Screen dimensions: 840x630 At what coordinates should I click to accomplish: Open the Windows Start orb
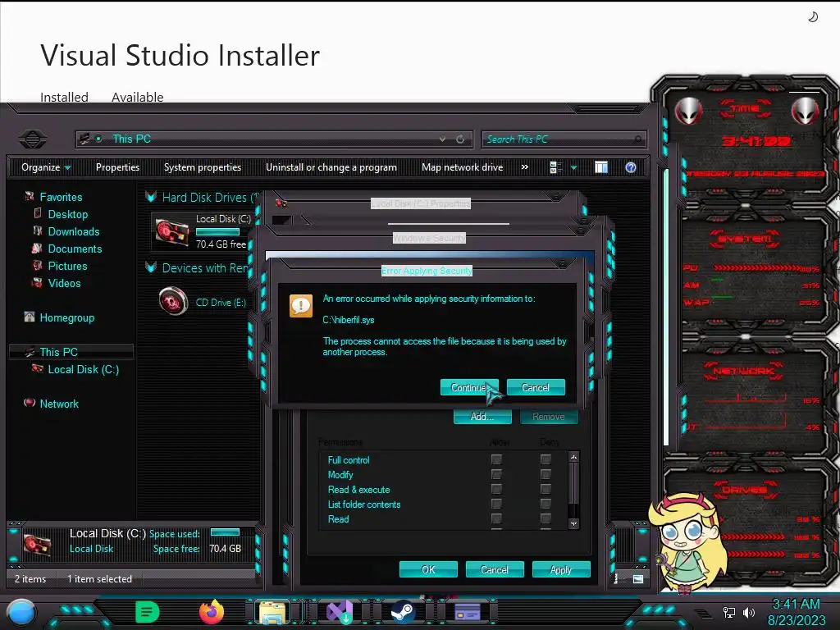[x=21, y=614]
